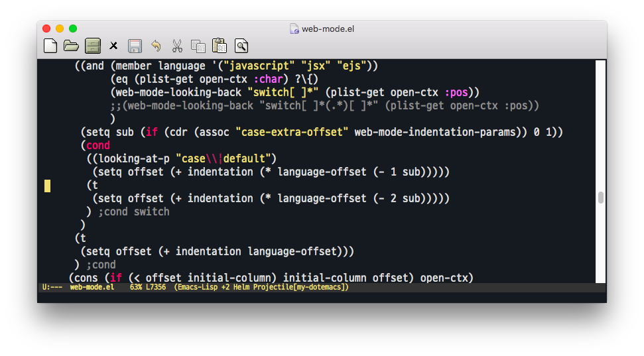Screen dimensions: 644x356
Task: Click the ':char' keyword
Action: 268,80
